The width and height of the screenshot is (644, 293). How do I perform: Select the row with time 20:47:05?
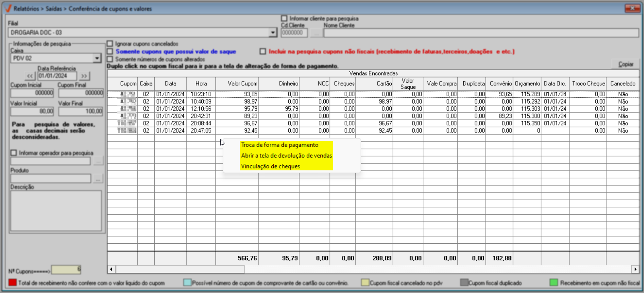coord(373,131)
